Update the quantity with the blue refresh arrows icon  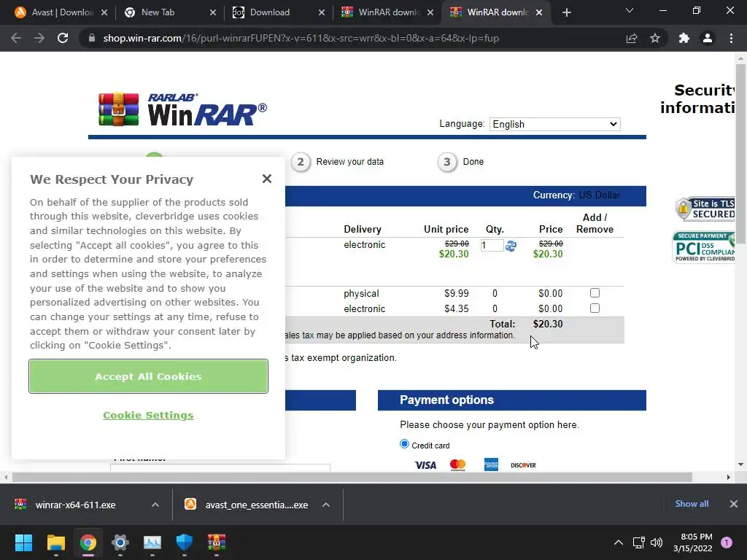pyautogui.click(x=511, y=246)
